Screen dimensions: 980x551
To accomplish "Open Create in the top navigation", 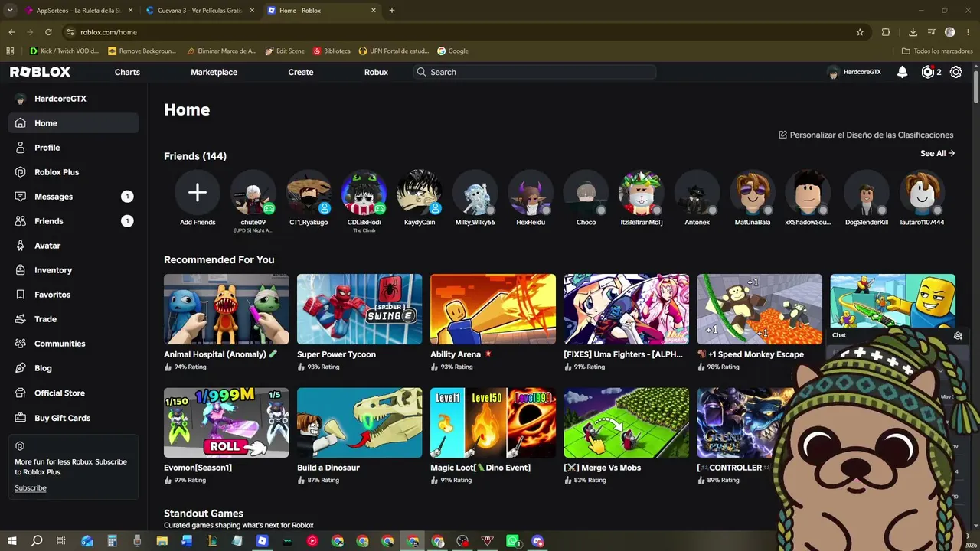I will tap(301, 72).
